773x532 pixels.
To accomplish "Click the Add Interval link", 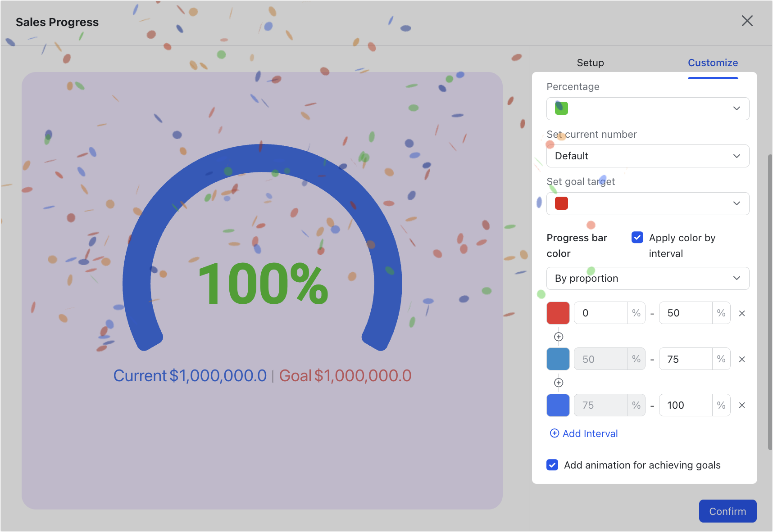I will coord(590,433).
